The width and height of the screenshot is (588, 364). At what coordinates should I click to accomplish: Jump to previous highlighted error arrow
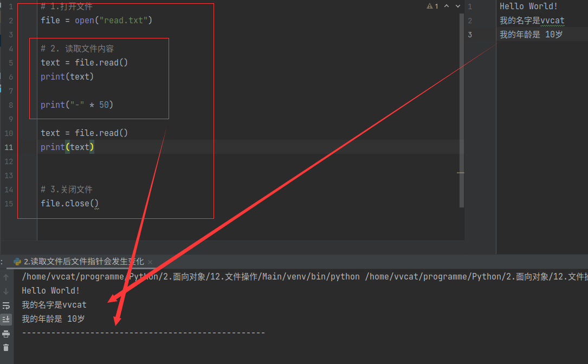point(447,6)
